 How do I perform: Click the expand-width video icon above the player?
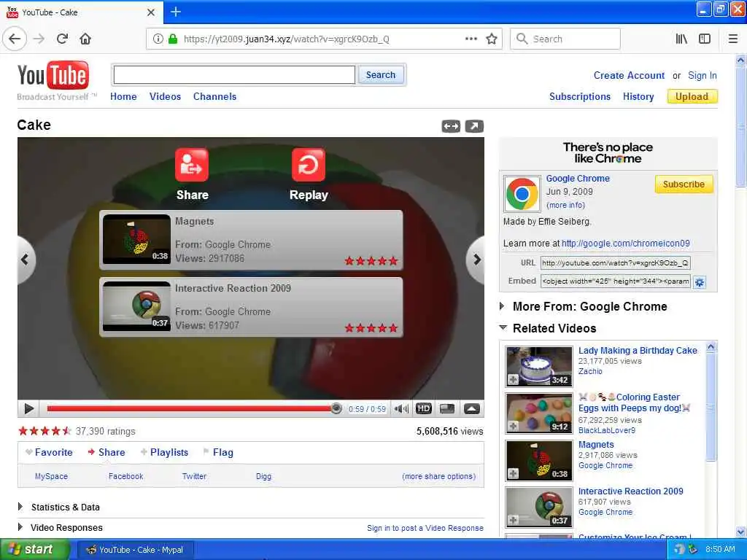click(451, 126)
